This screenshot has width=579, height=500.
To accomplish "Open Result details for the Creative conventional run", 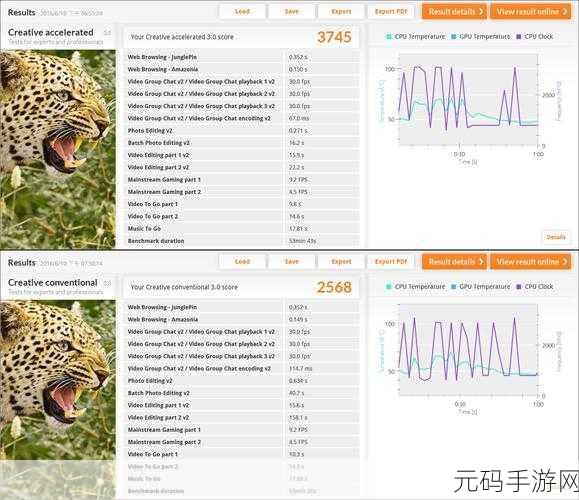I will pos(455,261).
